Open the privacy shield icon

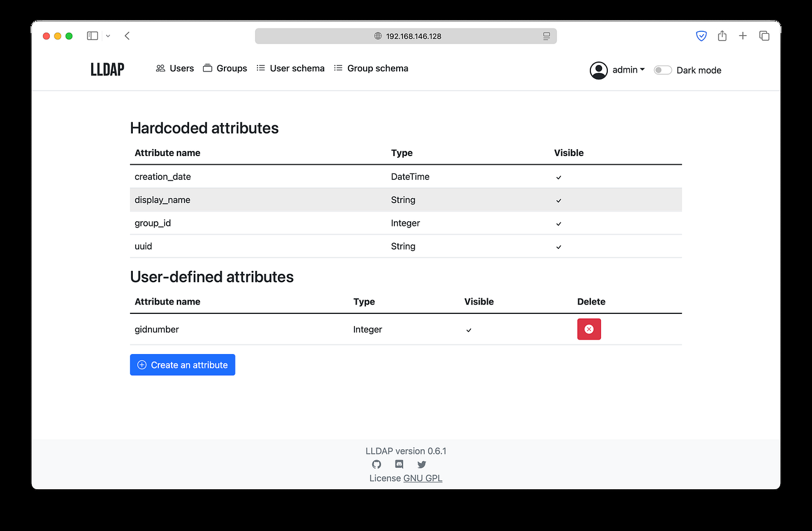701,36
